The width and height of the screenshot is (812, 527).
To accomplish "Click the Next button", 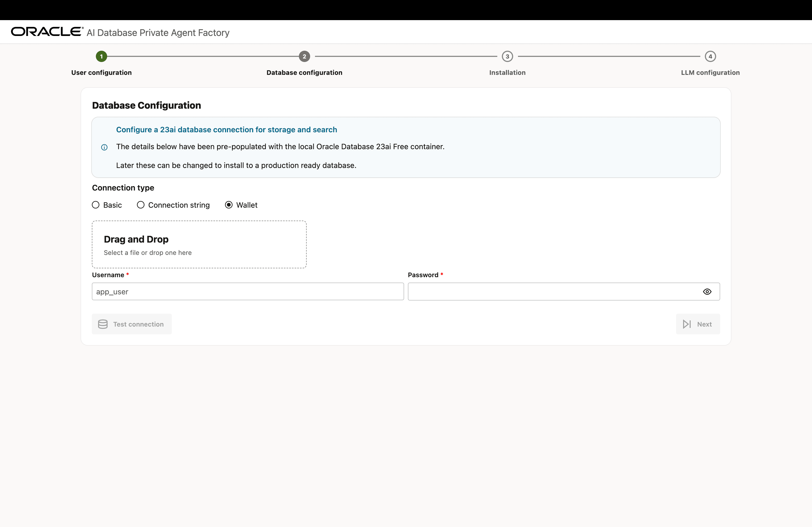I will point(698,324).
